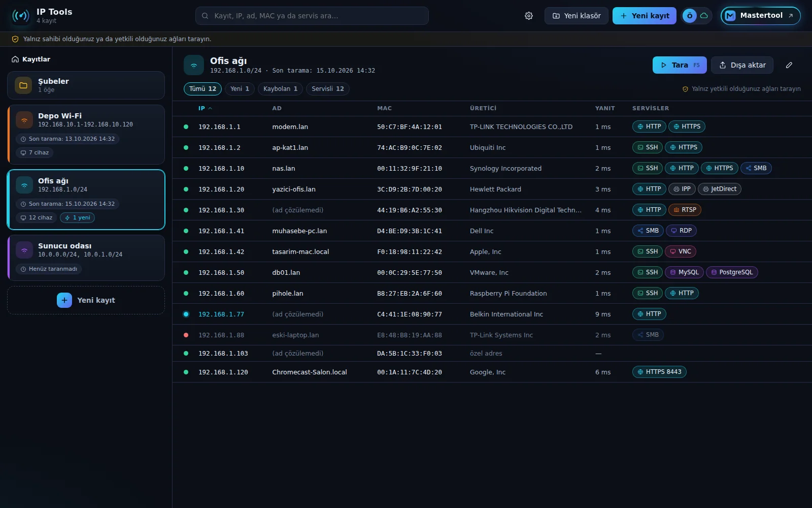Focus the search input field
Image resolution: width=812 pixels, height=508 pixels.
point(312,16)
